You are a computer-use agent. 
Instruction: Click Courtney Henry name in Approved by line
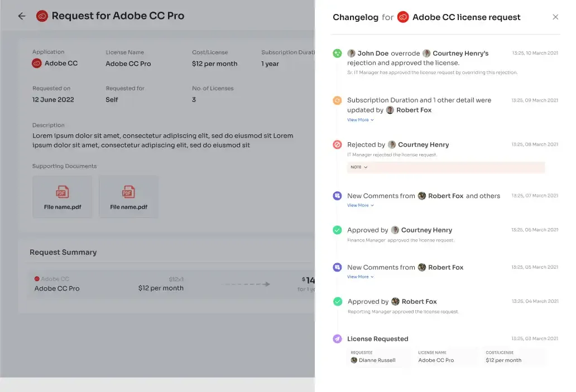tap(426, 230)
